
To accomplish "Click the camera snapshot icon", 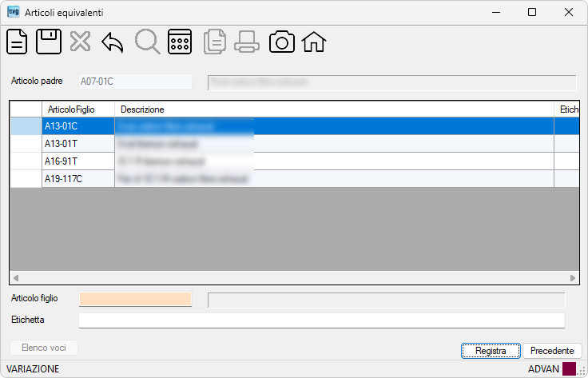I will pyautogui.click(x=282, y=42).
